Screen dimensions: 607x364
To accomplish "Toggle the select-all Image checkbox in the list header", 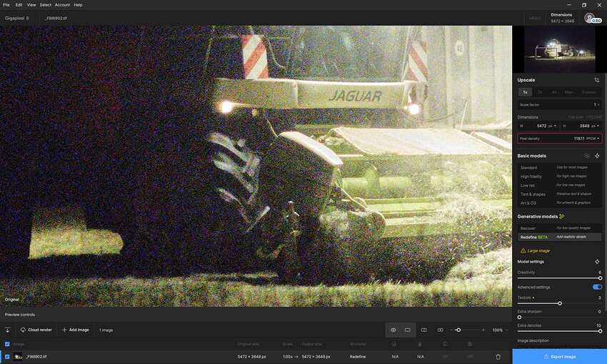I will click(x=7, y=344).
